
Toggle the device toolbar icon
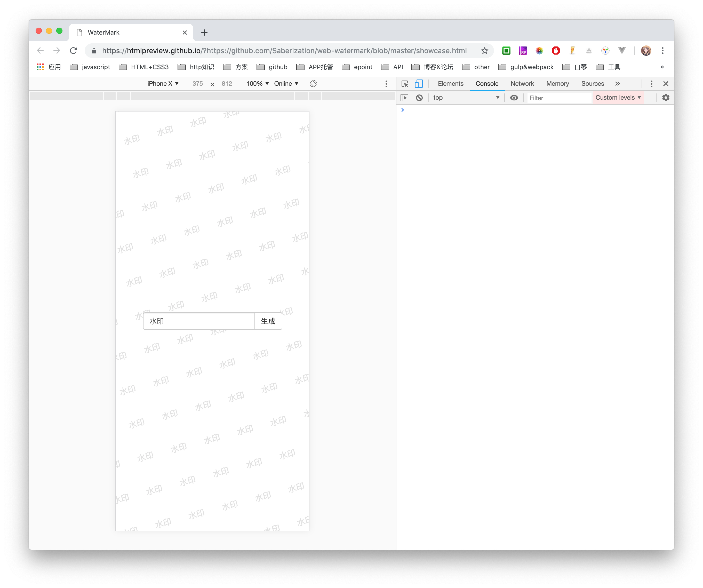(x=418, y=84)
